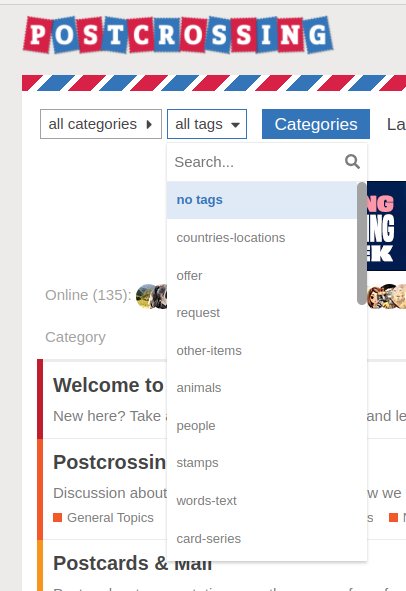Click the online avatar right of dropdown

[377, 296]
